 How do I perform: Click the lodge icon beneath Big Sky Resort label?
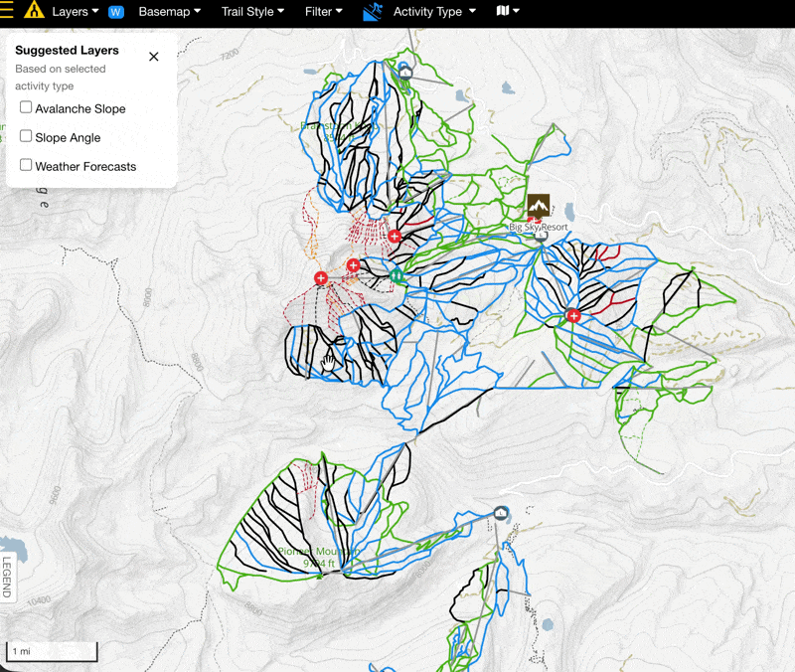(542, 236)
